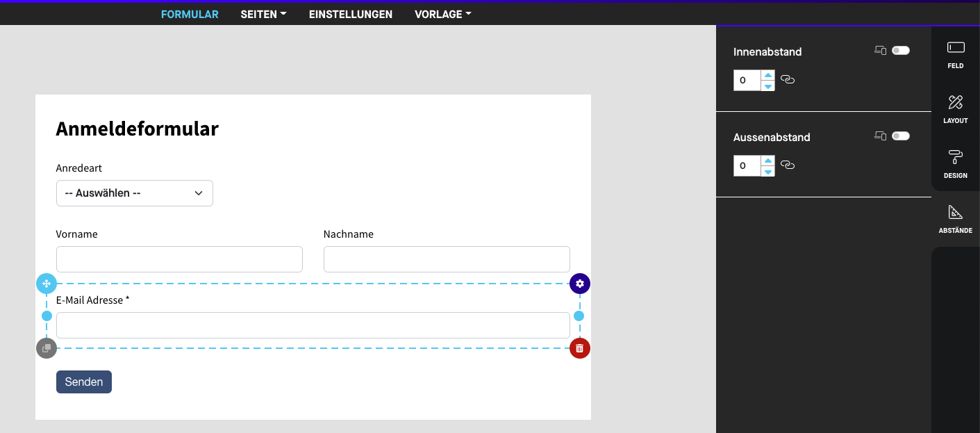Increase the Innenabstand value with the up arrow
Image resolution: width=980 pixels, height=433 pixels.
click(768, 75)
